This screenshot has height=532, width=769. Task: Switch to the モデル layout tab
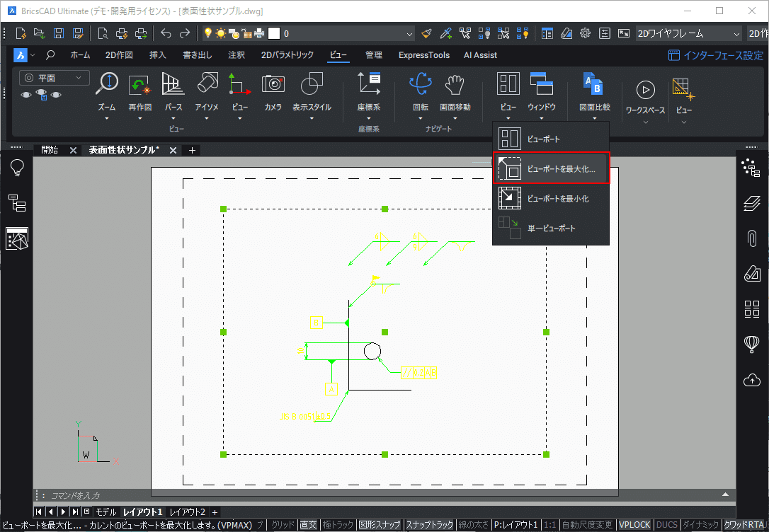[x=106, y=512]
